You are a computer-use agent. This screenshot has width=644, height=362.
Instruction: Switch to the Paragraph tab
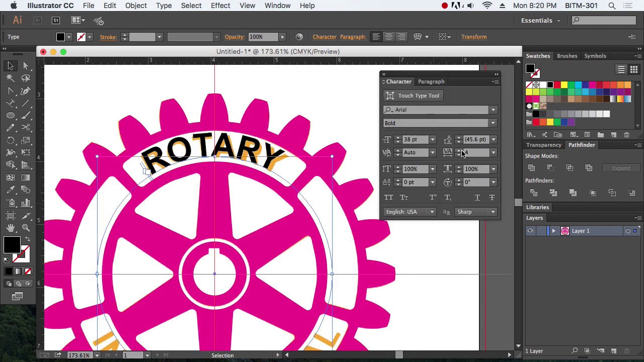(x=431, y=81)
